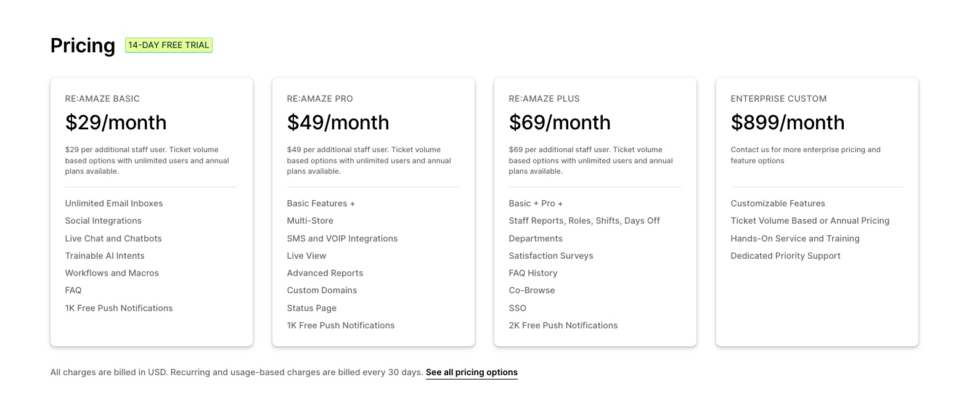Click the $899/month price
980x414 pixels.
(787, 123)
